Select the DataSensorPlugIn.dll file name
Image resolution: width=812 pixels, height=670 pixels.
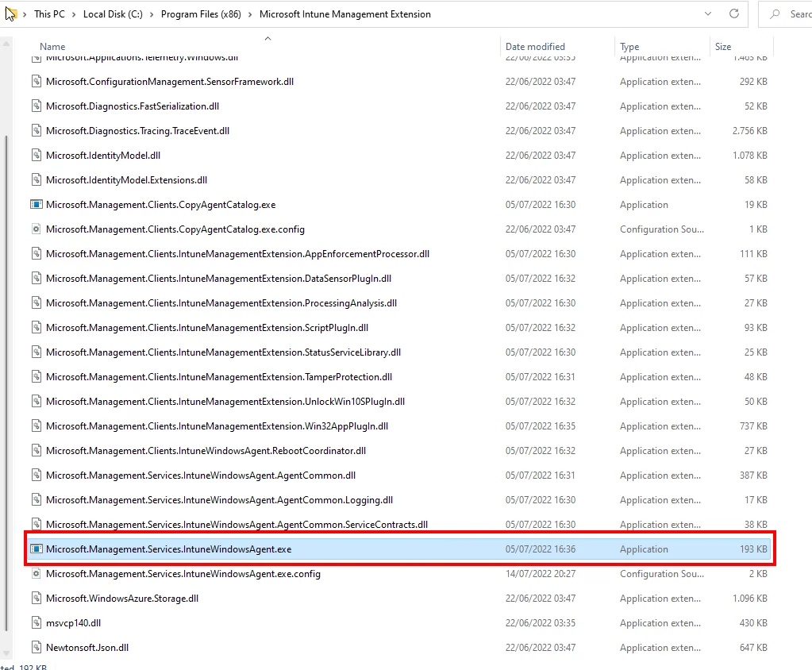218,278
